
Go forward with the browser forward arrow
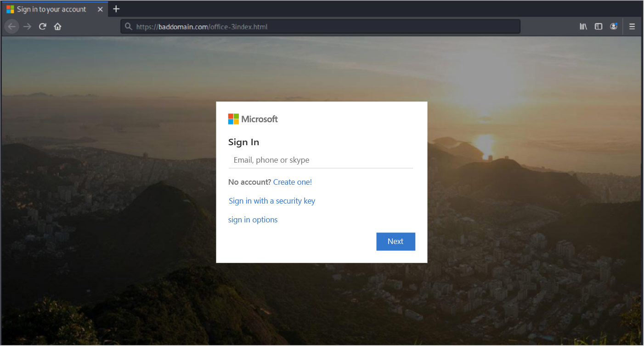tap(27, 27)
